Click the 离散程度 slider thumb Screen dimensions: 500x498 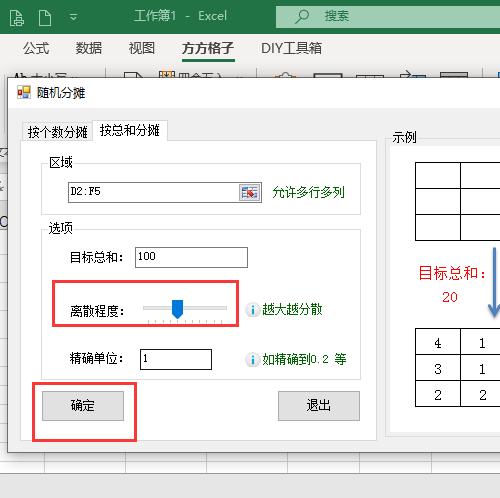click(x=177, y=309)
